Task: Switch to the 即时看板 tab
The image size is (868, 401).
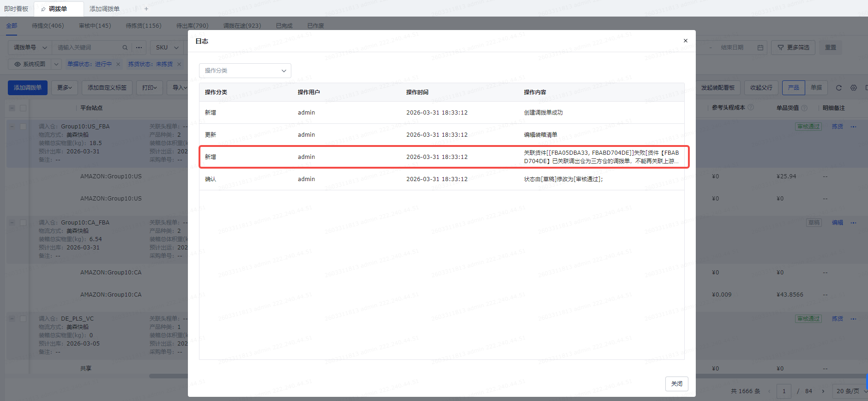Action: [17, 9]
